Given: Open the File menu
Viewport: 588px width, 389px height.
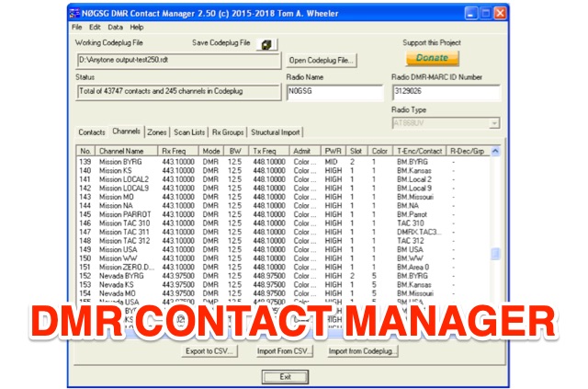Looking at the screenshot, I should pos(77,27).
